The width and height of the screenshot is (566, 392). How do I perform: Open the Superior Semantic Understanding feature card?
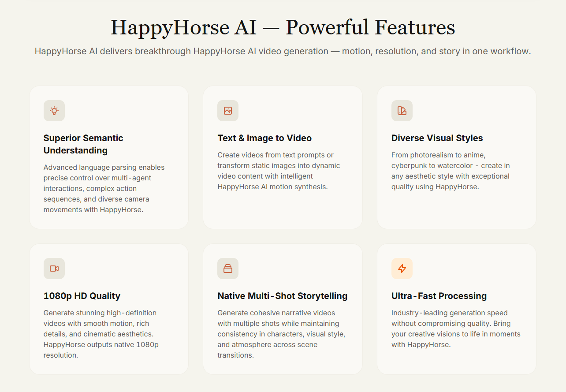[x=108, y=157]
